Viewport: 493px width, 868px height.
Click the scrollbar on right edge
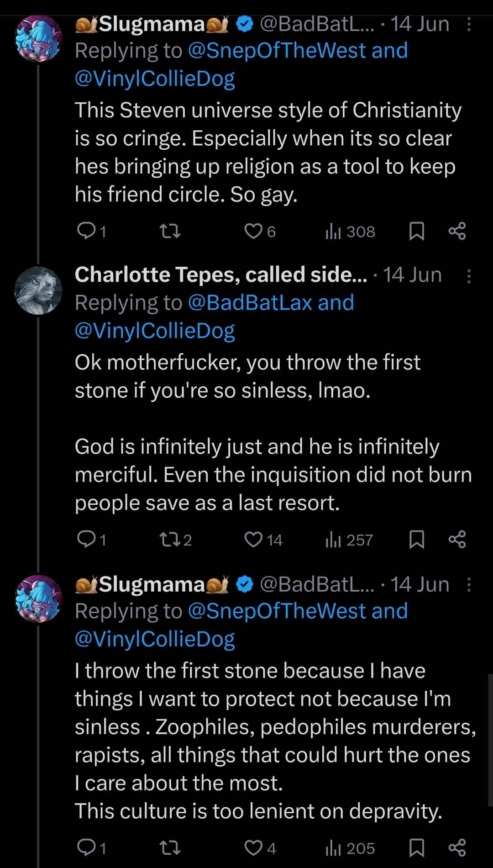[x=490, y=740]
